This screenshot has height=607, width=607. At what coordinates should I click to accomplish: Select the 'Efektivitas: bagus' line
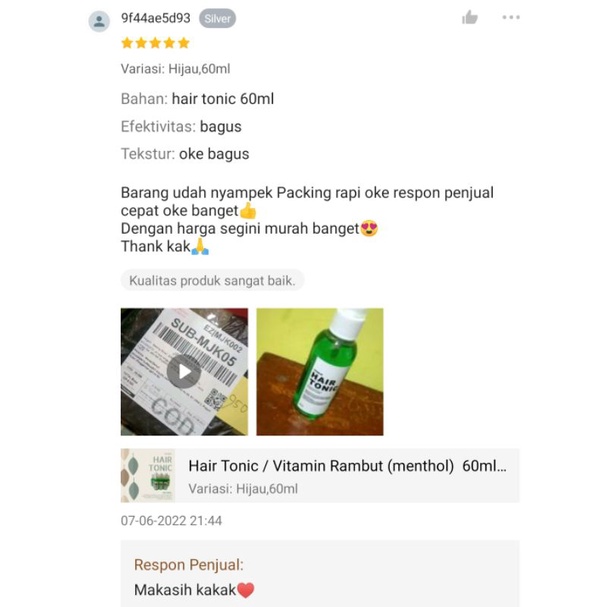(181, 127)
